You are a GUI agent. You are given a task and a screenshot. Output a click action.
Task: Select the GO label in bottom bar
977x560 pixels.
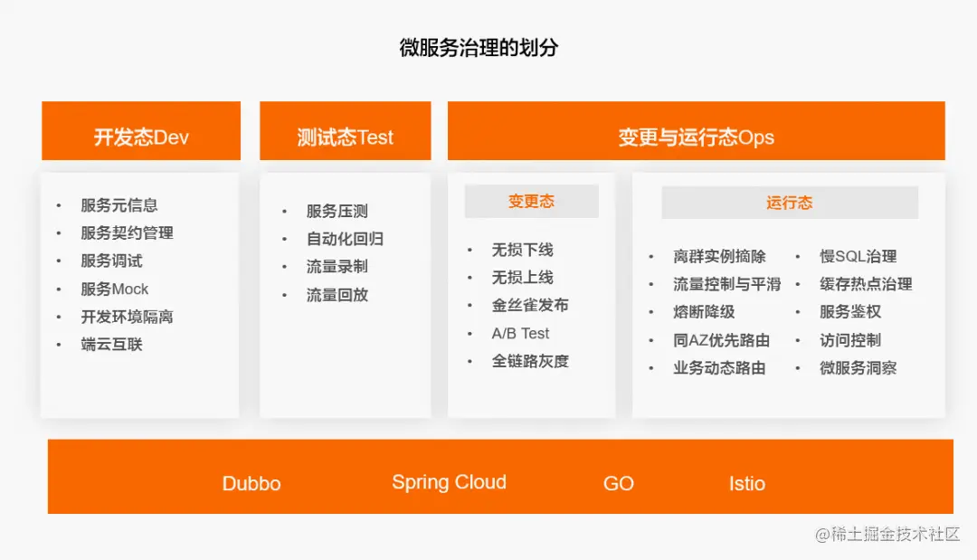pos(618,483)
